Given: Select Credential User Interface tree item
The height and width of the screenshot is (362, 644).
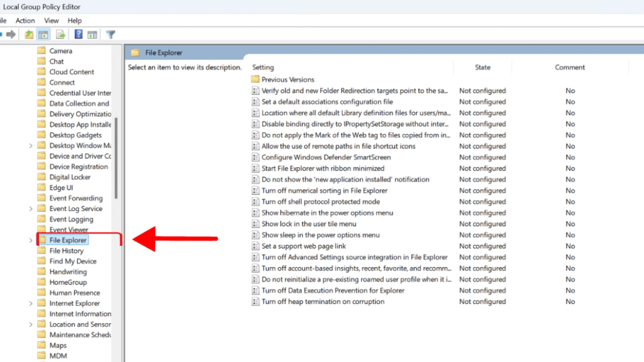Looking at the screenshot, I should [x=80, y=93].
